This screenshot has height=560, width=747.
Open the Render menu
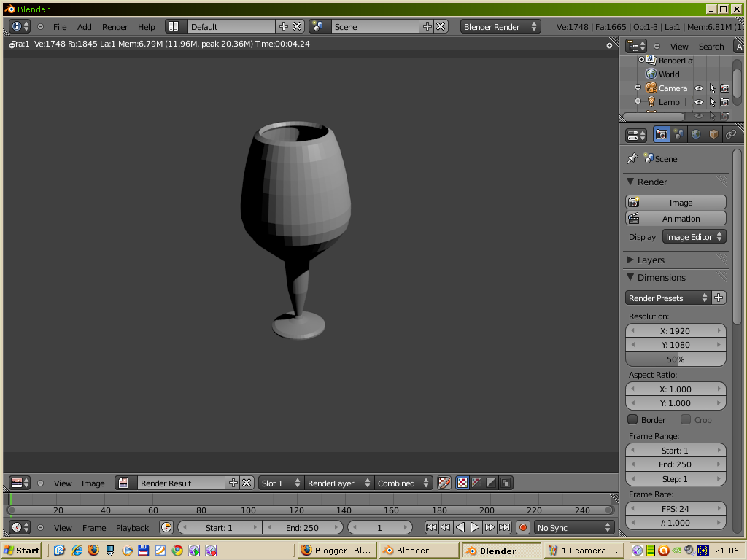[115, 26]
